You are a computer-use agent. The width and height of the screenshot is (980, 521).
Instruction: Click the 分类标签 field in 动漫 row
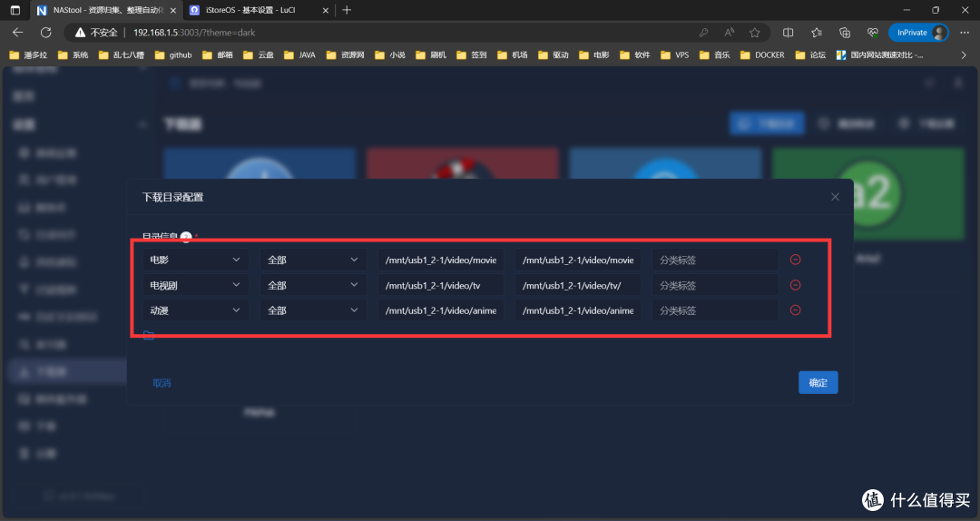(715, 310)
